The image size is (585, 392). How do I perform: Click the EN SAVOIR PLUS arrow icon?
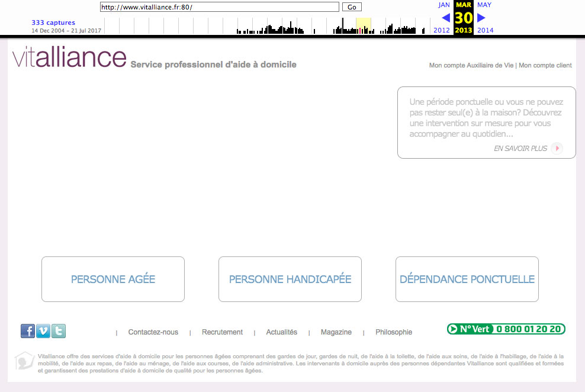pyautogui.click(x=557, y=148)
